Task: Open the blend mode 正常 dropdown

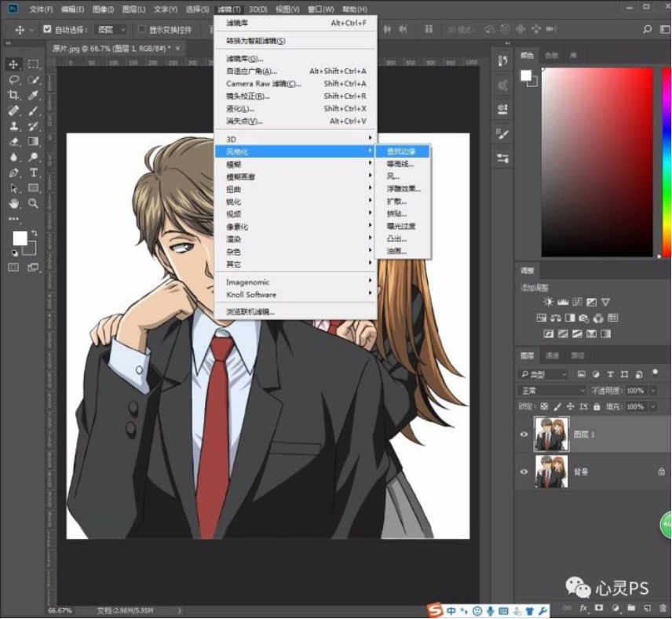Action: pos(552,391)
